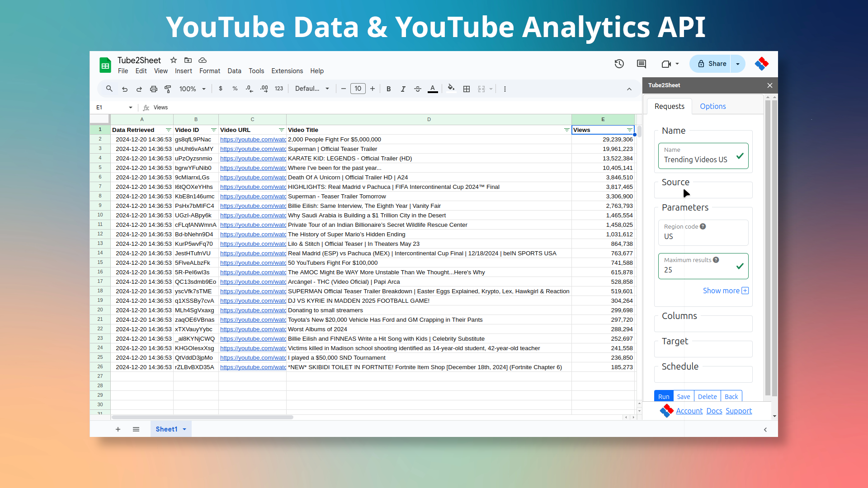Viewport: 868px width, 488px height.
Task: Collapse the toolbar with chevron
Action: [629, 89]
